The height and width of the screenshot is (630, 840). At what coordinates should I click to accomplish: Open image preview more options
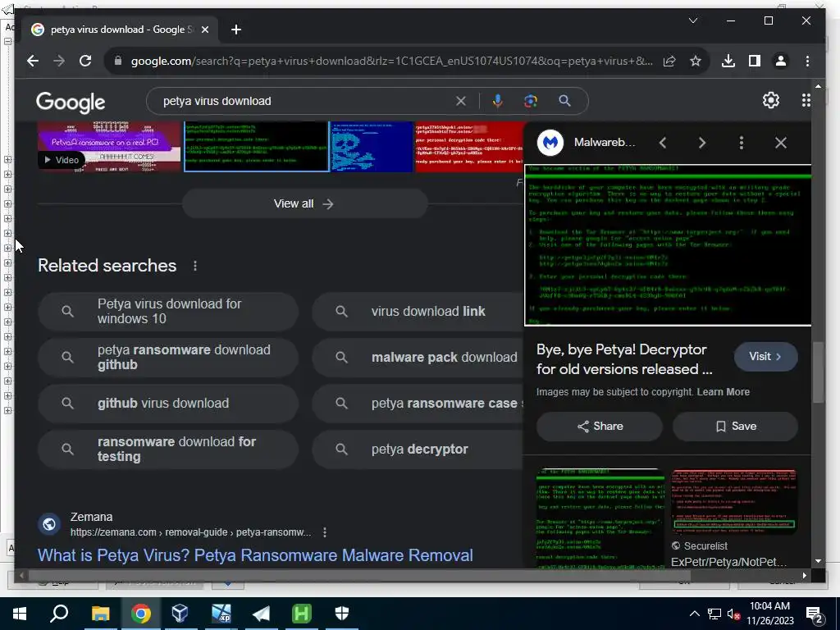742,143
